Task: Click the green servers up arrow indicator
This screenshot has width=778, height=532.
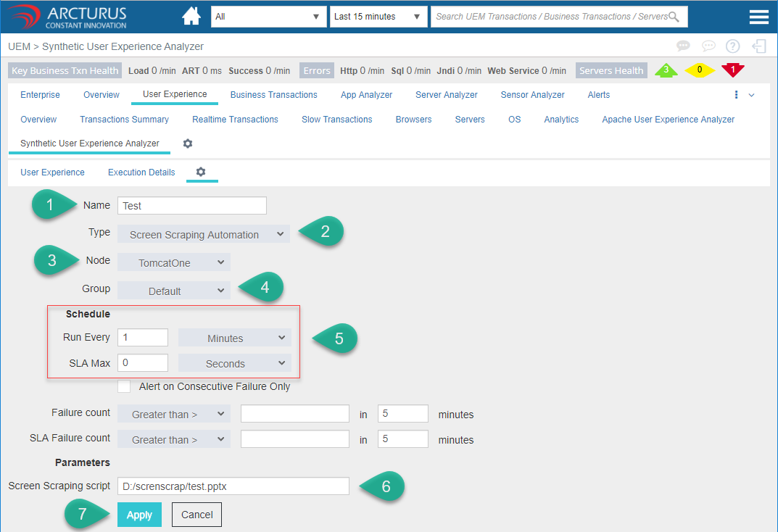Action: pyautogui.click(x=666, y=70)
